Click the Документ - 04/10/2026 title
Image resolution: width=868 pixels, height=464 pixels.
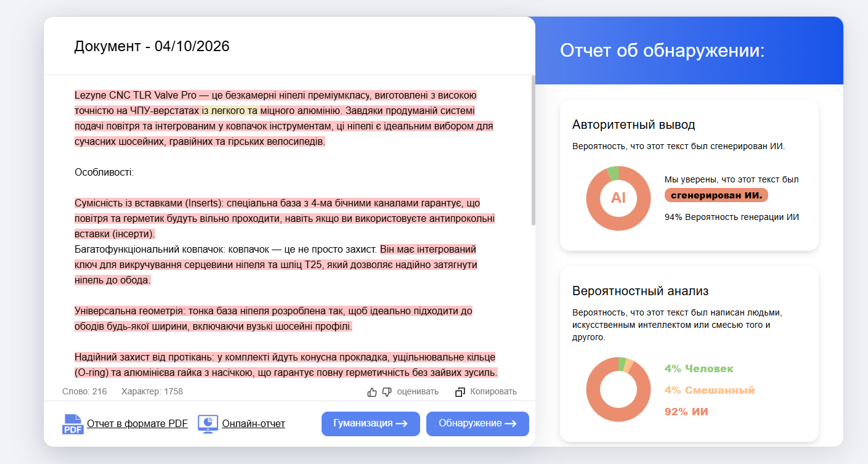pyautogui.click(x=152, y=46)
